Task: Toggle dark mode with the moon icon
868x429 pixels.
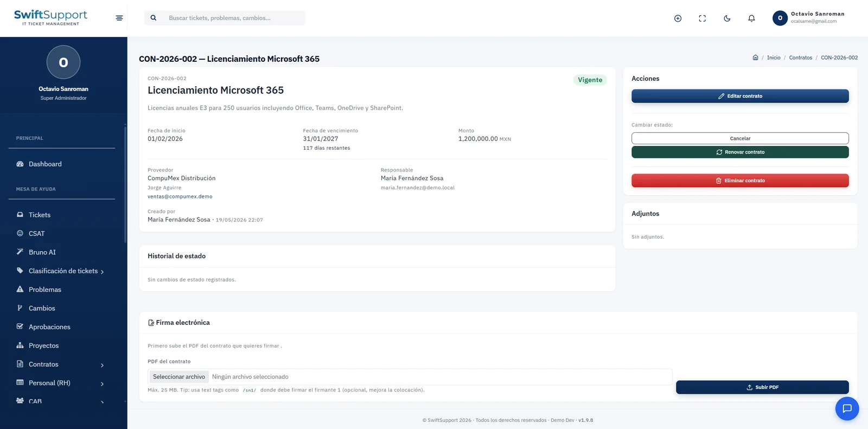Action: tap(727, 18)
